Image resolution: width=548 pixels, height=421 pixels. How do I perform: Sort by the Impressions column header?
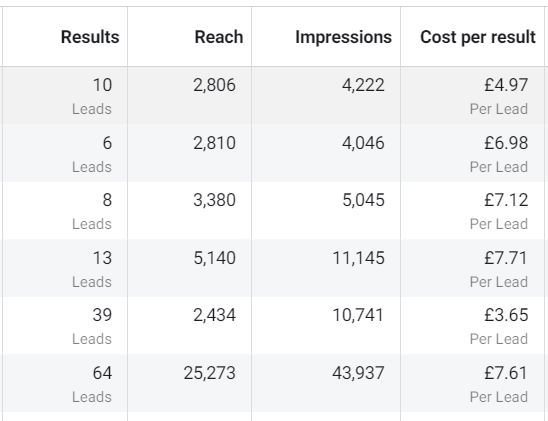click(x=344, y=37)
